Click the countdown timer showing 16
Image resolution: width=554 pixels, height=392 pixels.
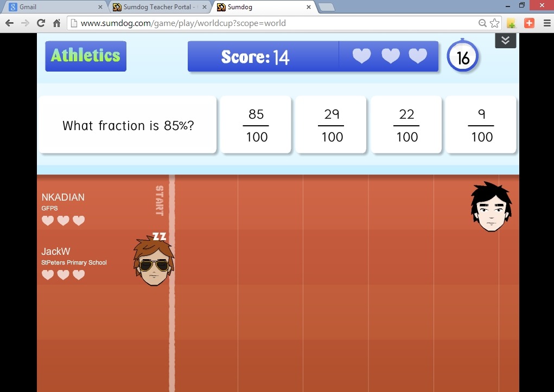tap(462, 57)
